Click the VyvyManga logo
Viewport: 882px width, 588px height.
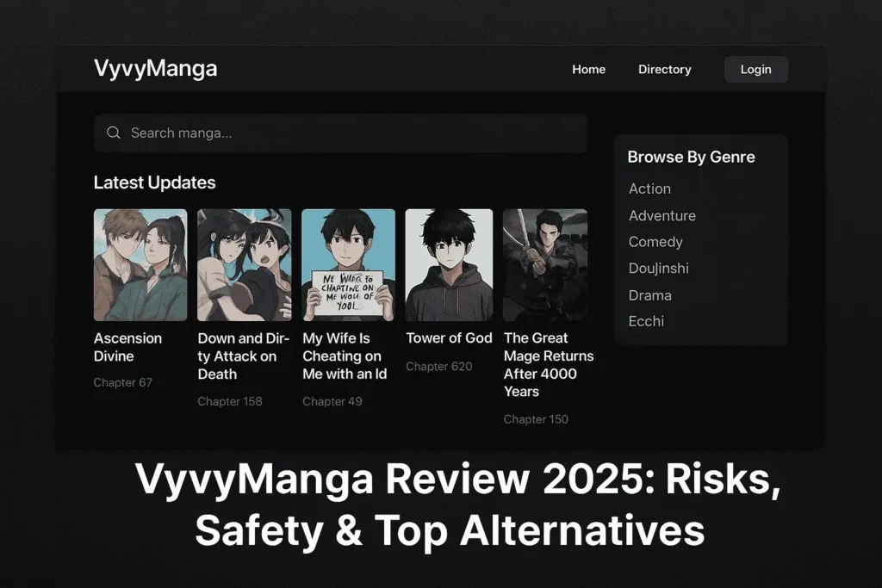[x=155, y=69]
